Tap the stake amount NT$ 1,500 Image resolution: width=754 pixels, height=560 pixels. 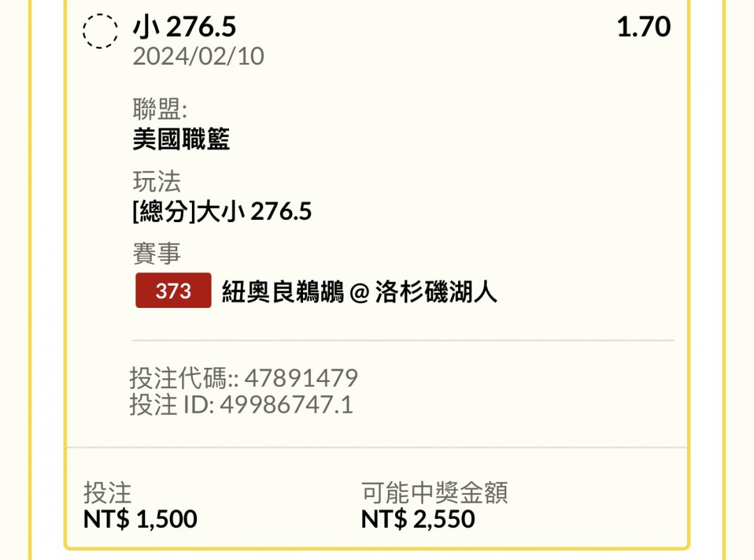[x=140, y=520]
